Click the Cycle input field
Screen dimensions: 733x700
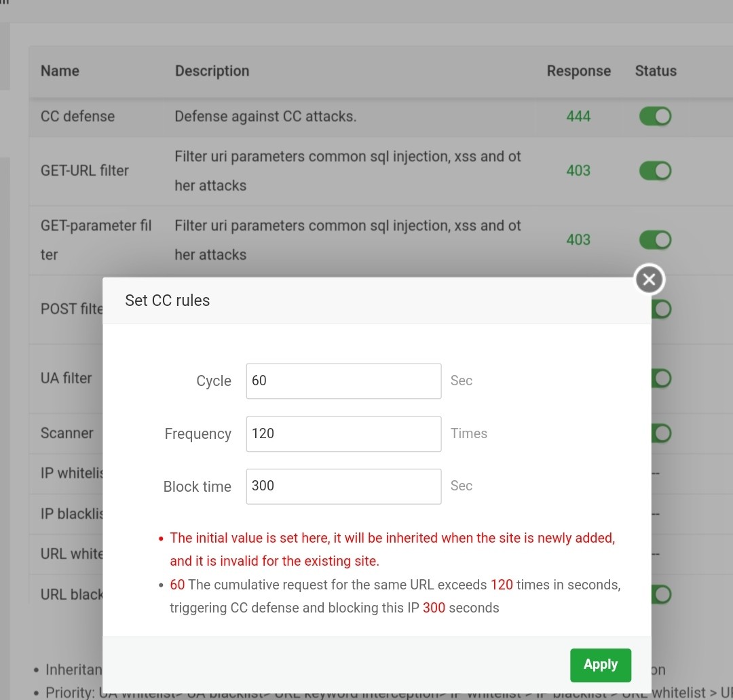coord(343,381)
